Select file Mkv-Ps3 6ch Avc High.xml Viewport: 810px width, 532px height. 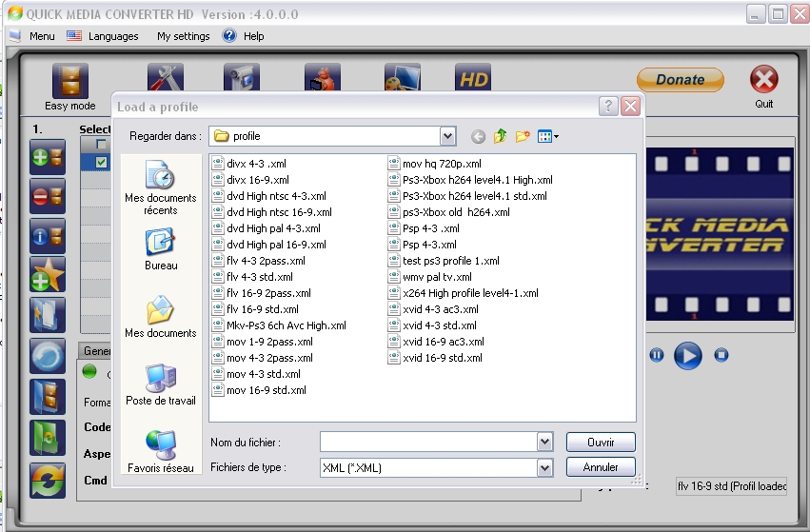(x=280, y=325)
